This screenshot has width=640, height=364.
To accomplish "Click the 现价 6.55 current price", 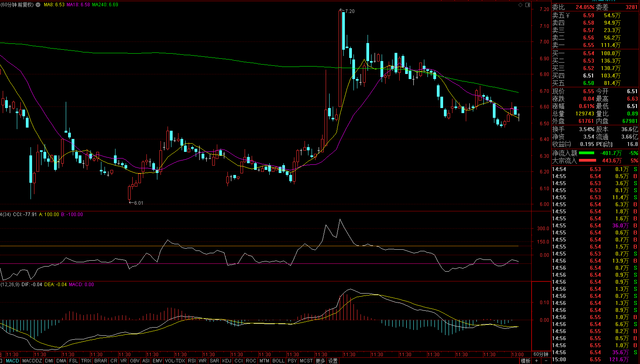I will click(x=589, y=91).
